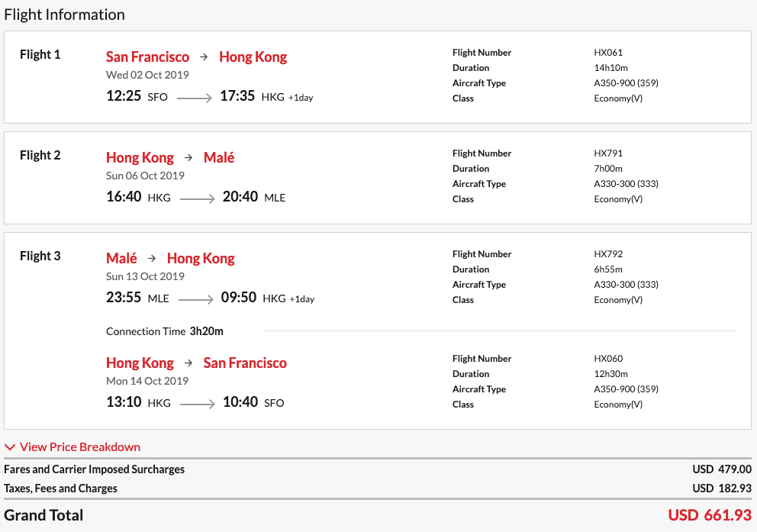Click flight number HX061

[x=608, y=53]
